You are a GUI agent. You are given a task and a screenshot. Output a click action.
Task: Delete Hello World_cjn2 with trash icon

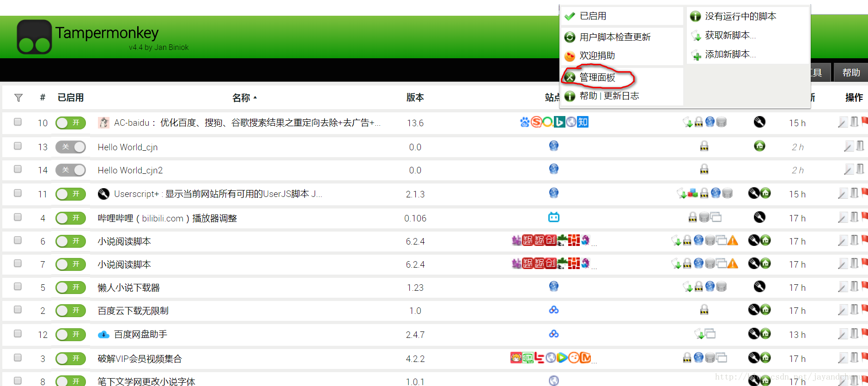[x=860, y=169]
